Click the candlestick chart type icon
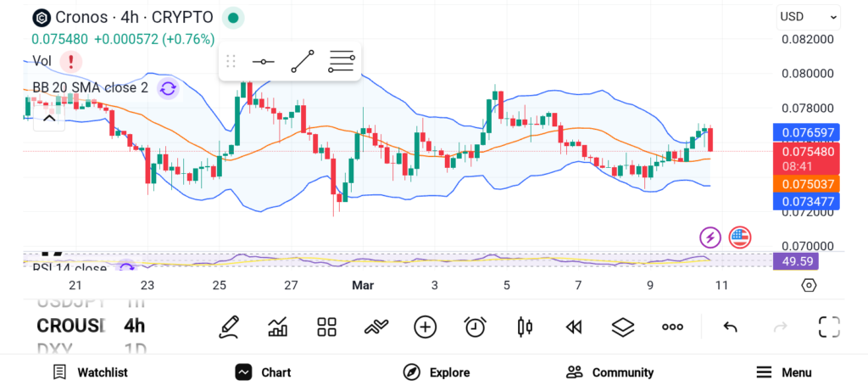 point(525,327)
